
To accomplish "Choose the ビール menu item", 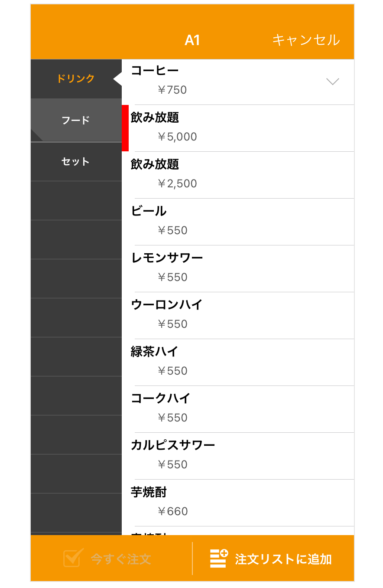I will pyautogui.click(x=238, y=222).
